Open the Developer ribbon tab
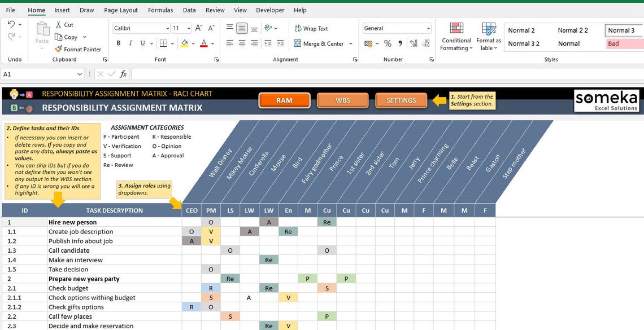 (x=270, y=10)
